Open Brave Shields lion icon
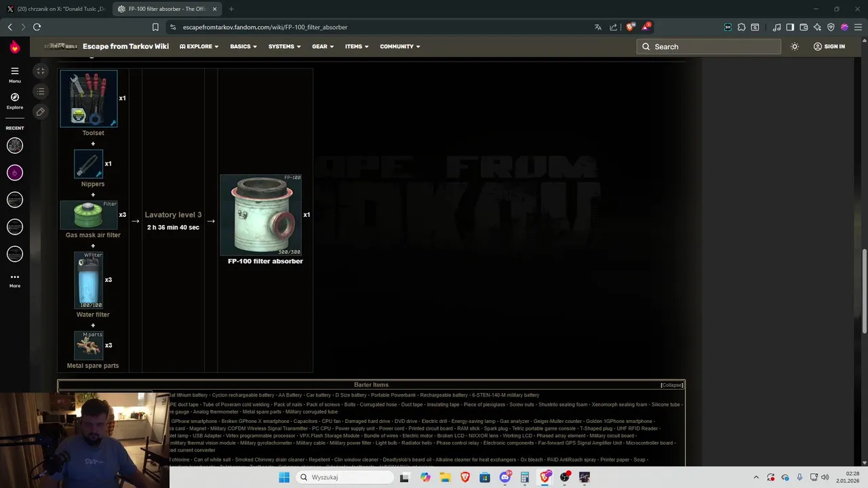Viewport: 868px width, 488px height. point(630,27)
